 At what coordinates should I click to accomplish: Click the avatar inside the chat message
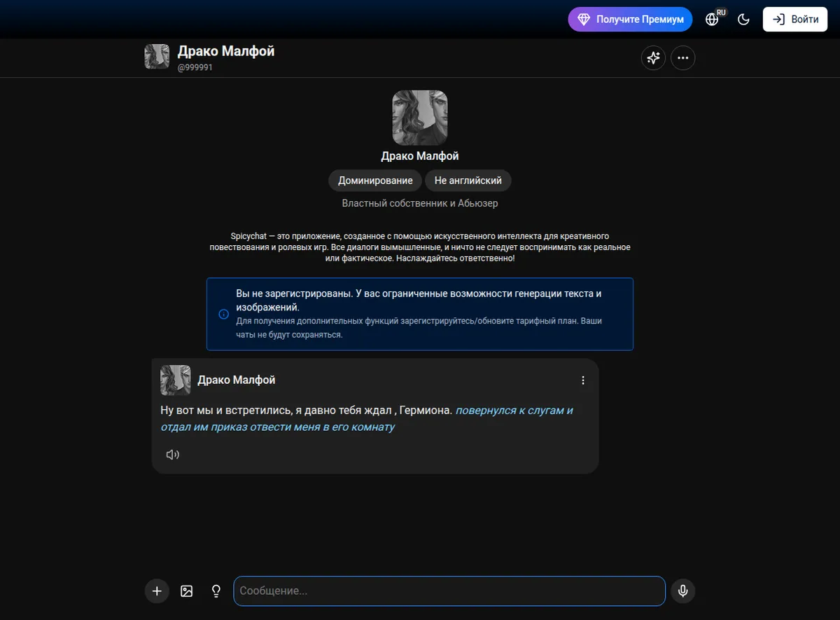coord(176,380)
